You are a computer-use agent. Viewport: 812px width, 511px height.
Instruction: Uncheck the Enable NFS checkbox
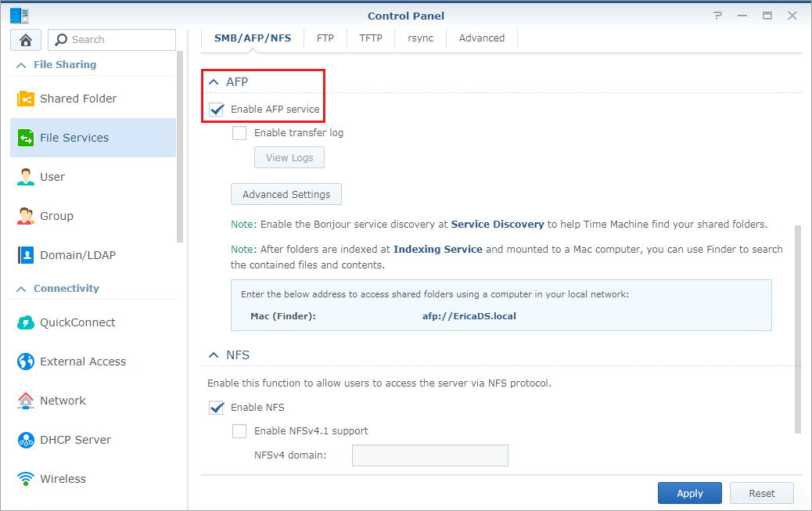217,408
